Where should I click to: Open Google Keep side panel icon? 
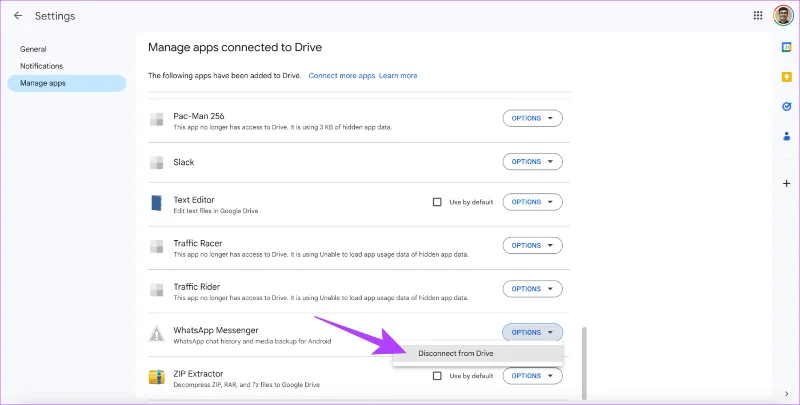(786, 77)
